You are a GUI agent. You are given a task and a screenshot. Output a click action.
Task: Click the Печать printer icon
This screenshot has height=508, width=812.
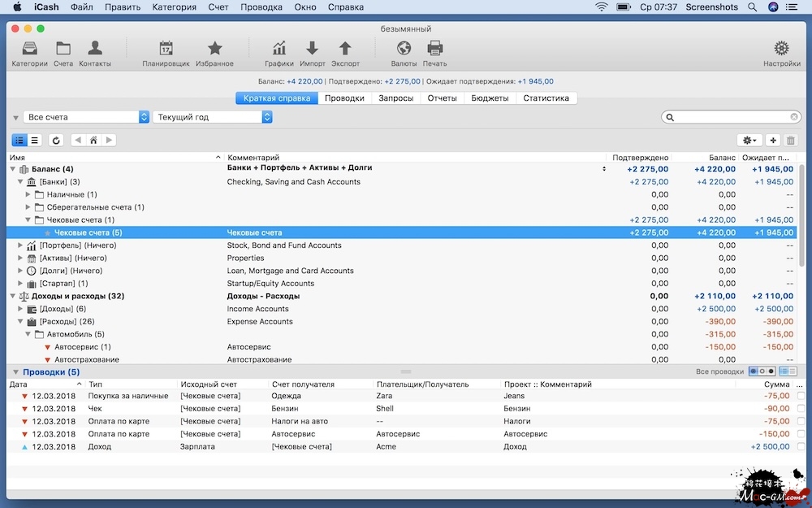(x=434, y=49)
